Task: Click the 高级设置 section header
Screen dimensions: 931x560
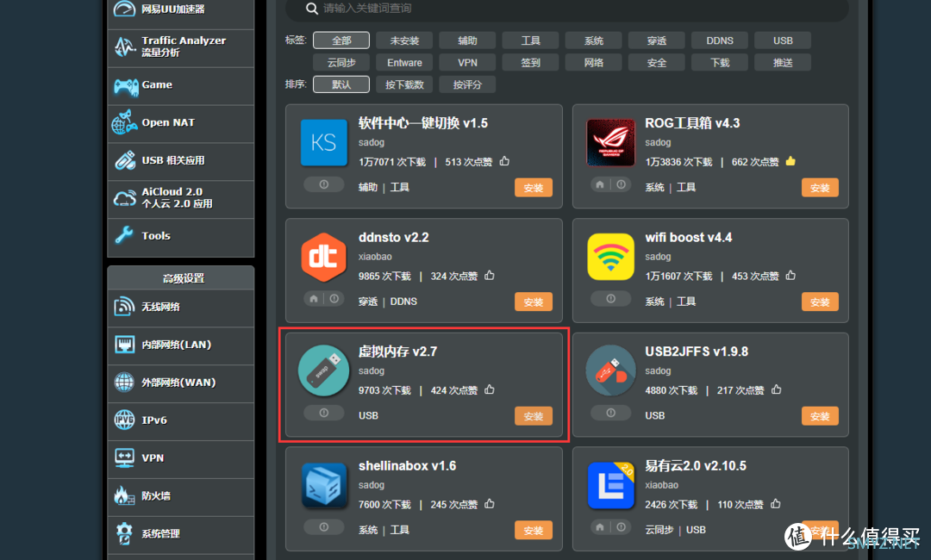Action: [181, 278]
